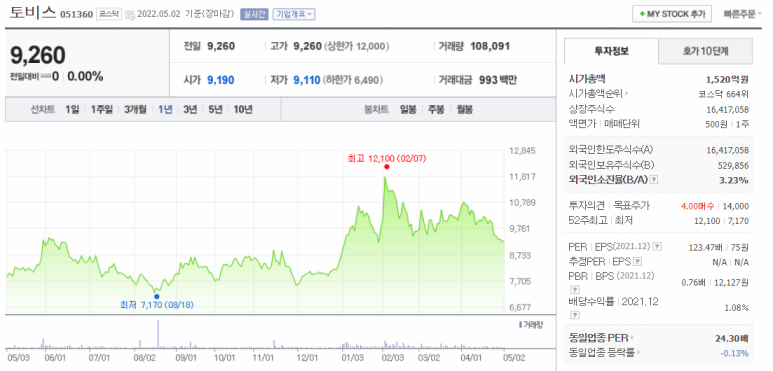This screenshot has height=371, width=773.
Task: Click the 저가 value 9,110
Action: tap(307, 80)
